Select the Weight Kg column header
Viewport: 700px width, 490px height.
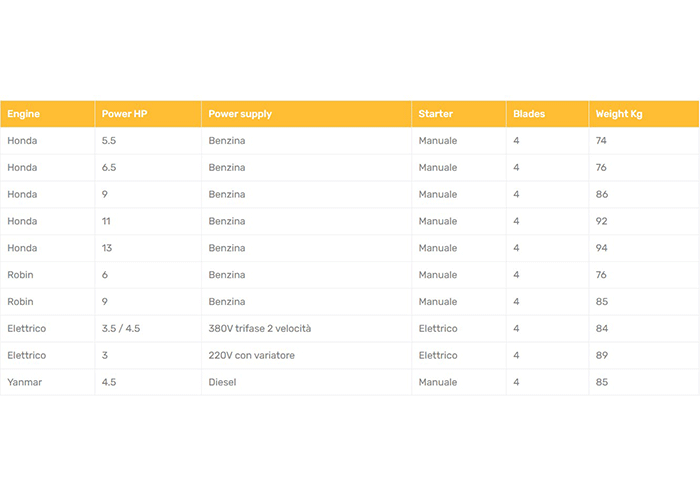(x=644, y=114)
